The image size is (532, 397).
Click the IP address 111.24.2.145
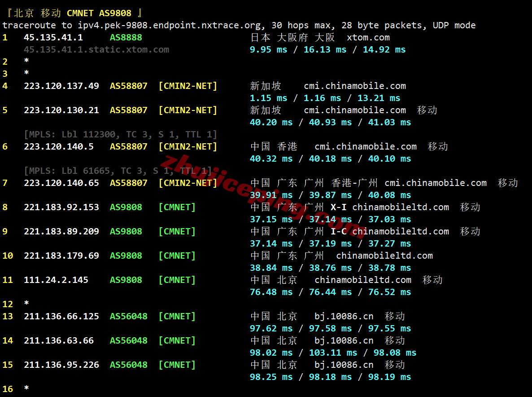56,280
